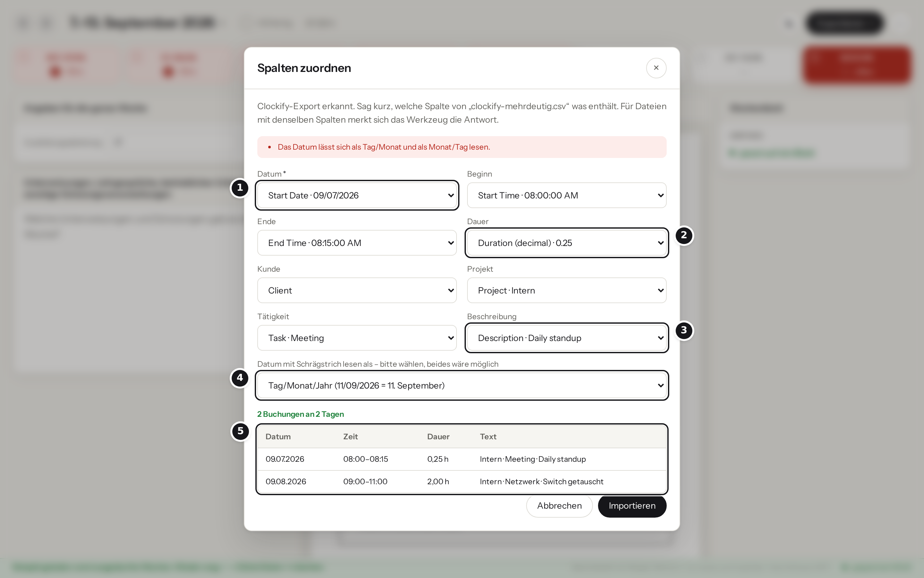Open the Tag/Monat/Jahr date format dropdown

coord(462,385)
